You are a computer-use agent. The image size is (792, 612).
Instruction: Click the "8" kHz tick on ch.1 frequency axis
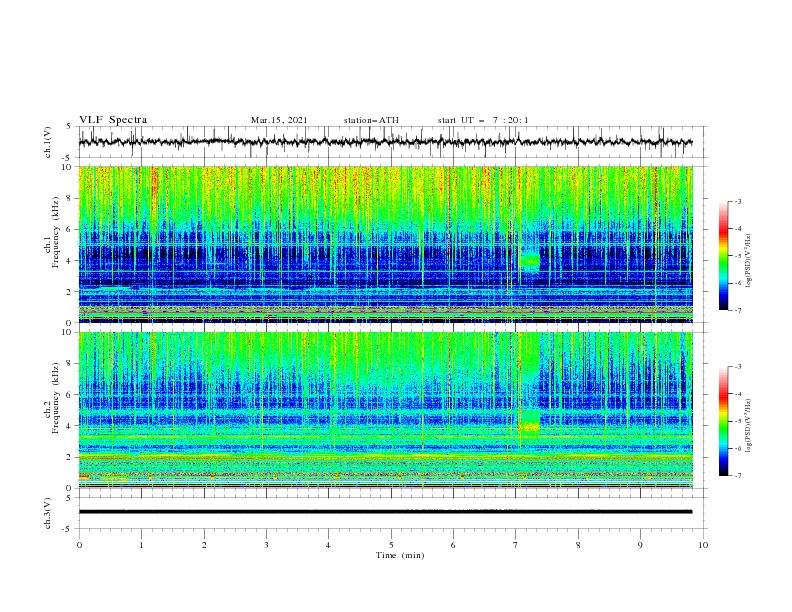(70, 198)
